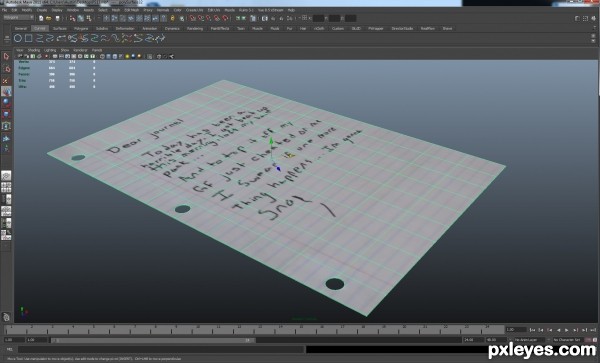Image resolution: width=600 pixels, height=363 pixels.
Task: Activate the Move tool in the toolbox
Action: 6,91
